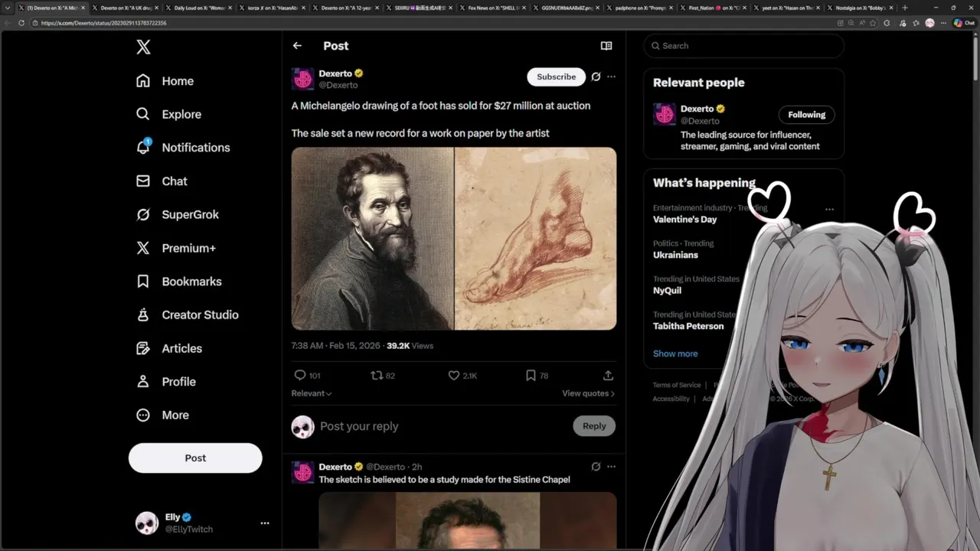The height and width of the screenshot is (551, 980).
Task: Open the trending options dots near Valentine's Day
Action: tap(829, 209)
